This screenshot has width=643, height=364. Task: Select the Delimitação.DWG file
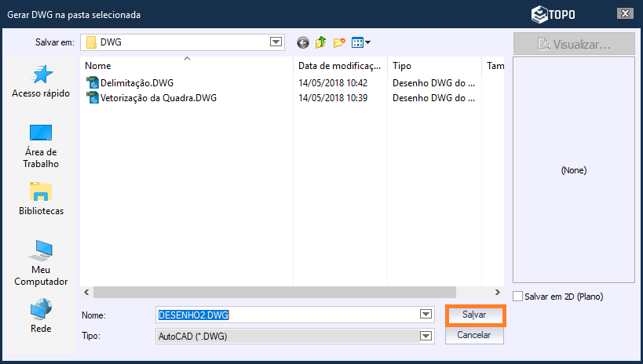[136, 82]
